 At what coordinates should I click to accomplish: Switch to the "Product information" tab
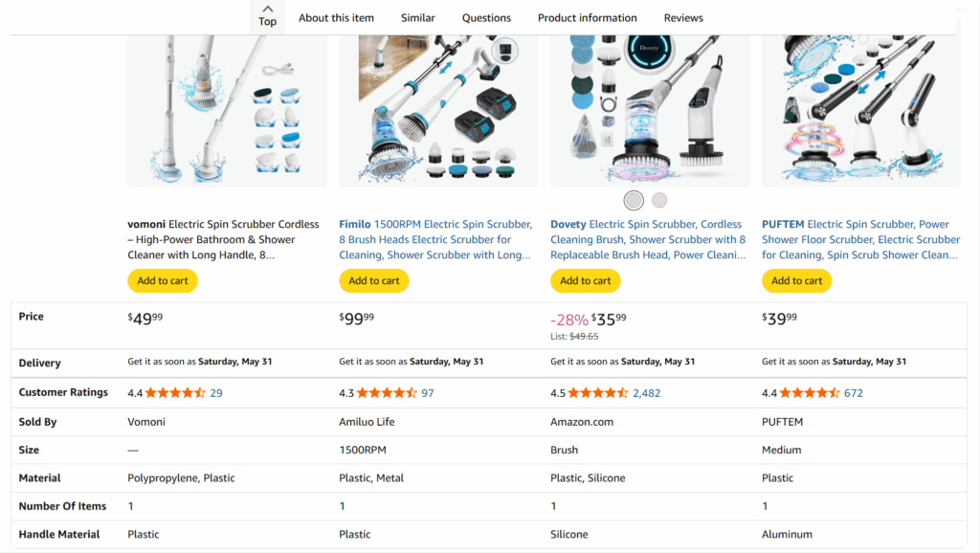click(x=587, y=17)
